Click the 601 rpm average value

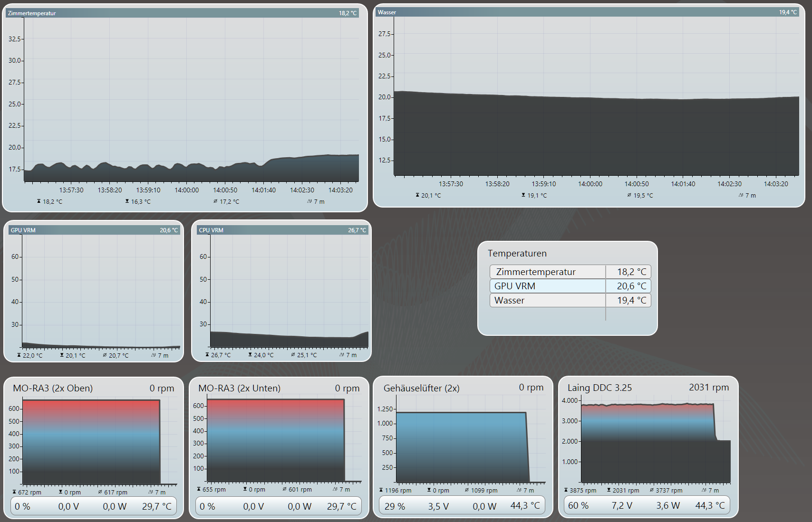point(300,489)
